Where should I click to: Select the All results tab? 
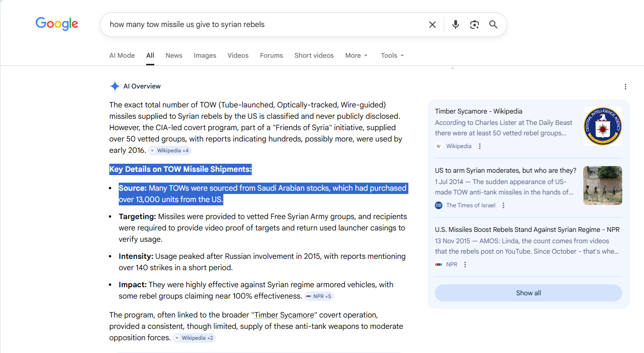pos(150,55)
